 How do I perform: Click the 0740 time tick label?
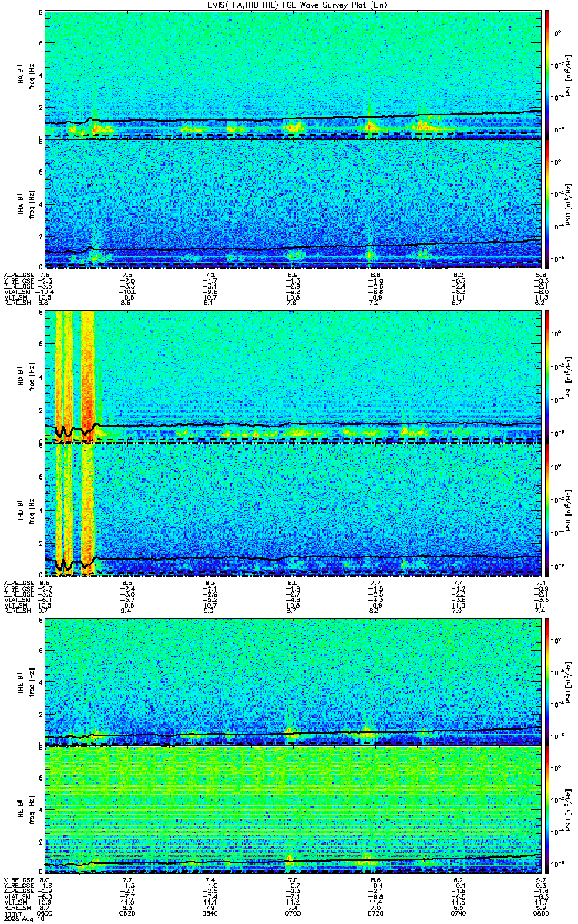[x=459, y=913]
